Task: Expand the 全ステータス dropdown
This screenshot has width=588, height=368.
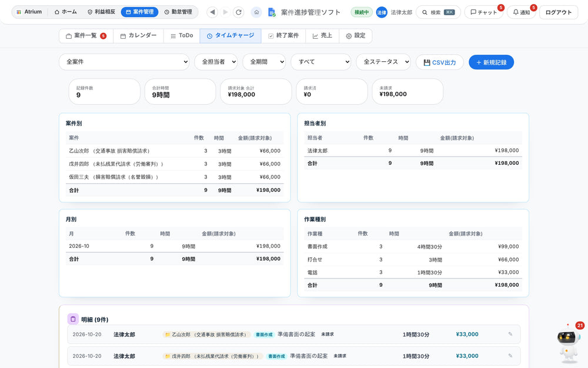Action: point(383,62)
